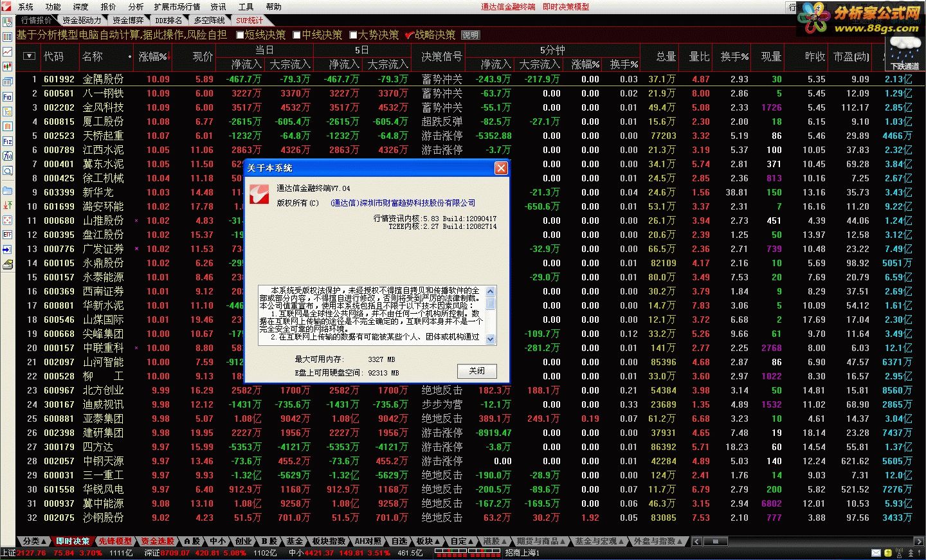Screen dimensions: 926x560
Task: Open the red-blue grid table icon in left sidebar
Action: 8,37
